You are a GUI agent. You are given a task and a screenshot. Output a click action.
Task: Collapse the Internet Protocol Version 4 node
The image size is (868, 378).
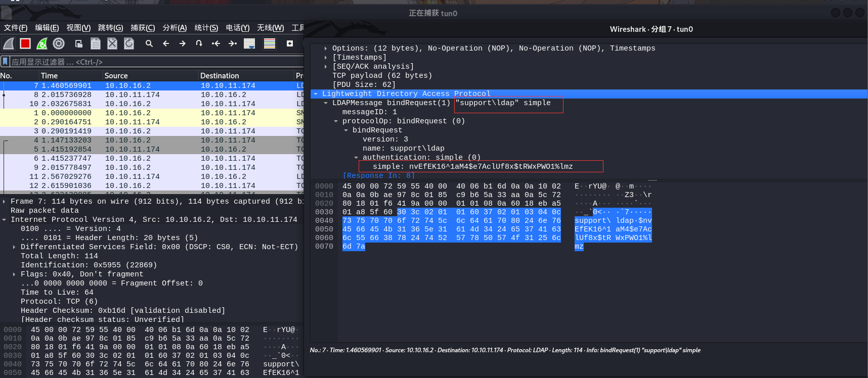4,220
